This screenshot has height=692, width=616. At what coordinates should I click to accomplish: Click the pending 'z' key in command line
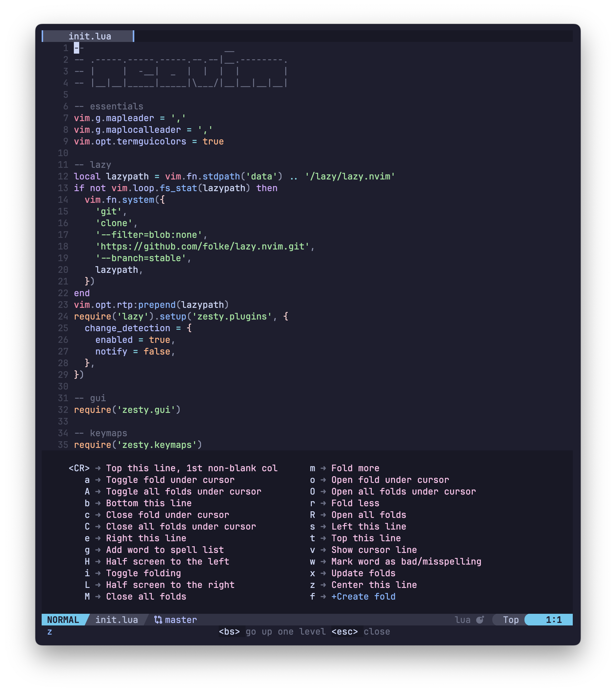coord(50,632)
